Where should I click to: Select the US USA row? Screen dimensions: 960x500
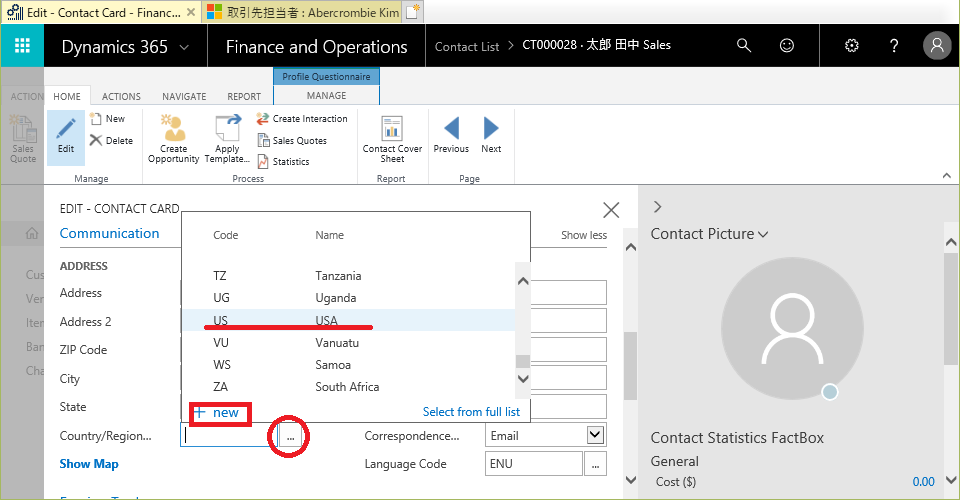[x=348, y=320]
